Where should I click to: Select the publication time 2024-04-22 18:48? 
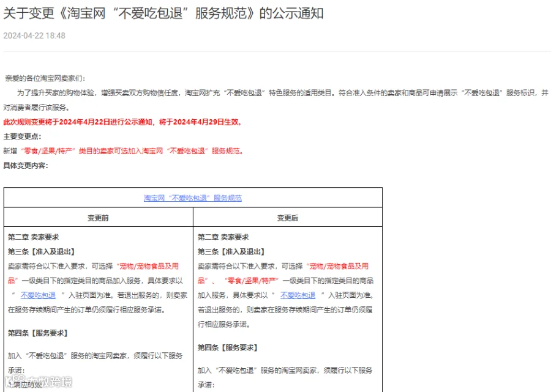pyautogui.click(x=34, y=35)
